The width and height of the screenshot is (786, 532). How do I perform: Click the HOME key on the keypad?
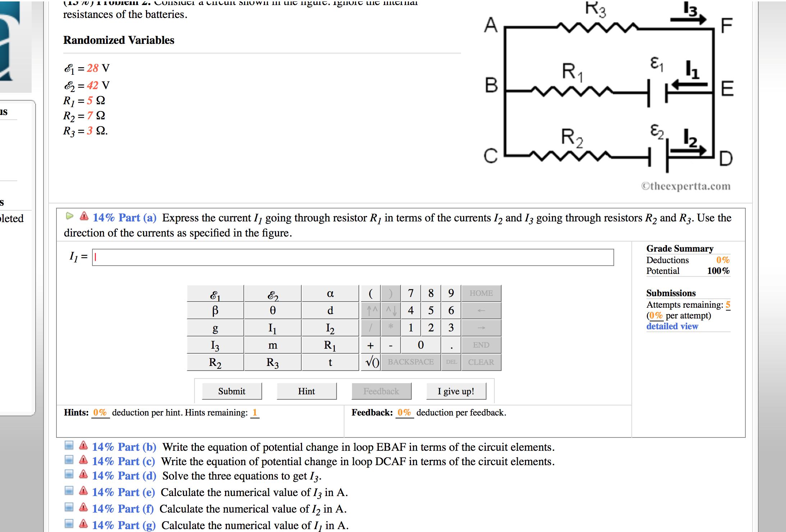481,293
